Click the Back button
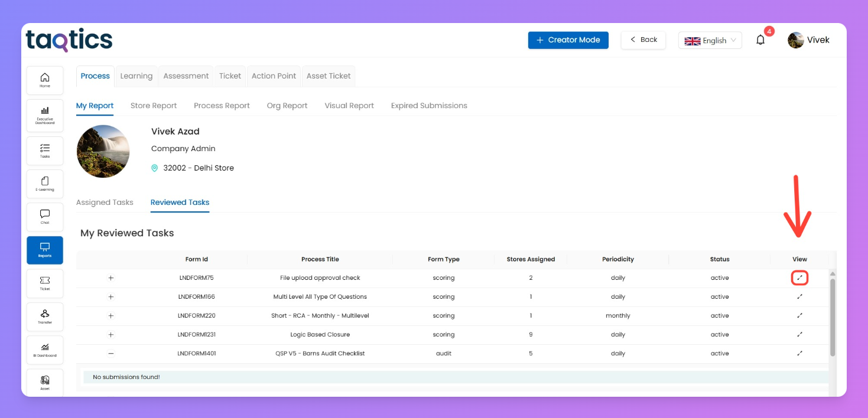This screenshot has height=418, width=868. 643,40
